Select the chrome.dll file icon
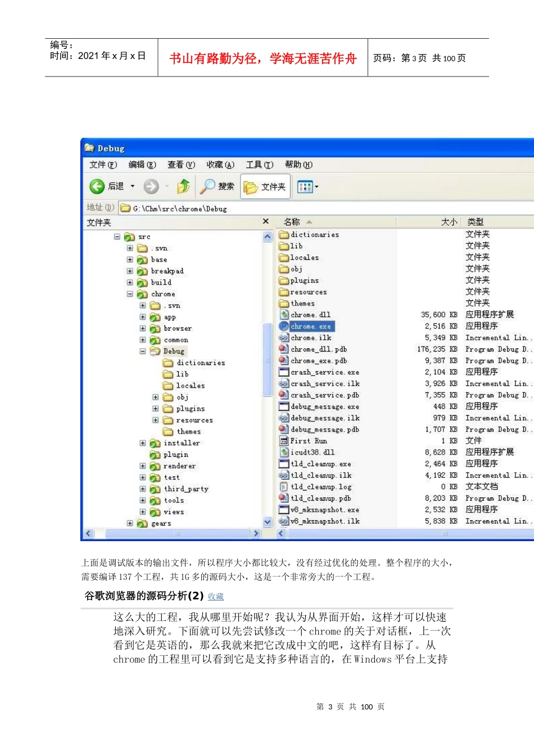This screenshot has width=534, height=756. (284, 315)
